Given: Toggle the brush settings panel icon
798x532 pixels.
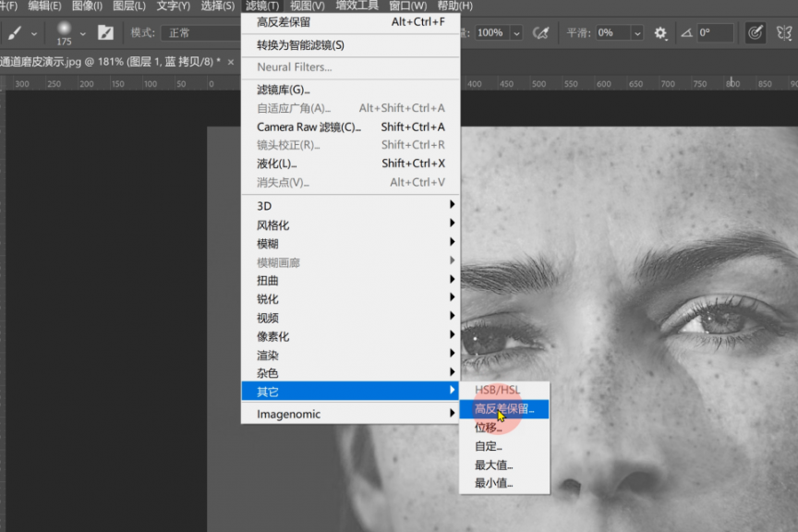Looking at the screenshot, I should (x=106, y=32).
